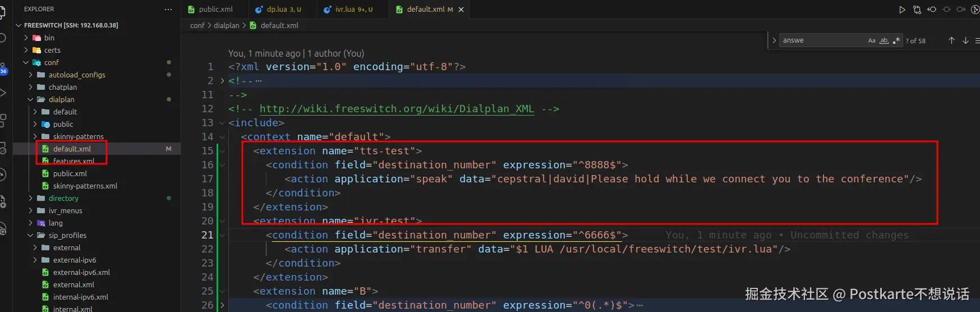980x312 pixels.
Task: Open the freeswitch wiki Dialplan_XML link
Action: [x=397, y=109]
